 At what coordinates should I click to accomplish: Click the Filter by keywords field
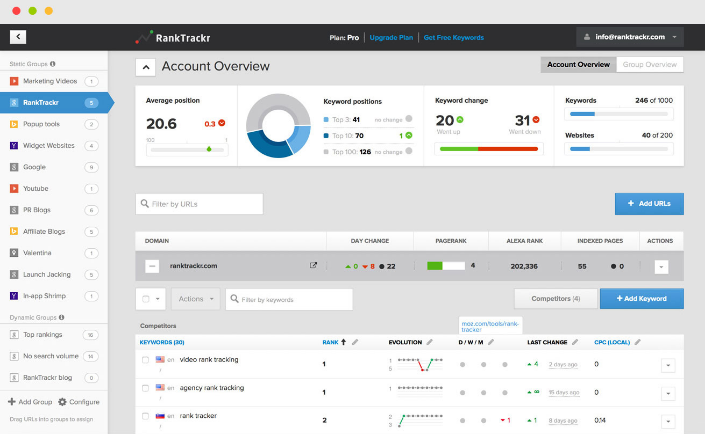pyautogui.click(x=289, y=299)
